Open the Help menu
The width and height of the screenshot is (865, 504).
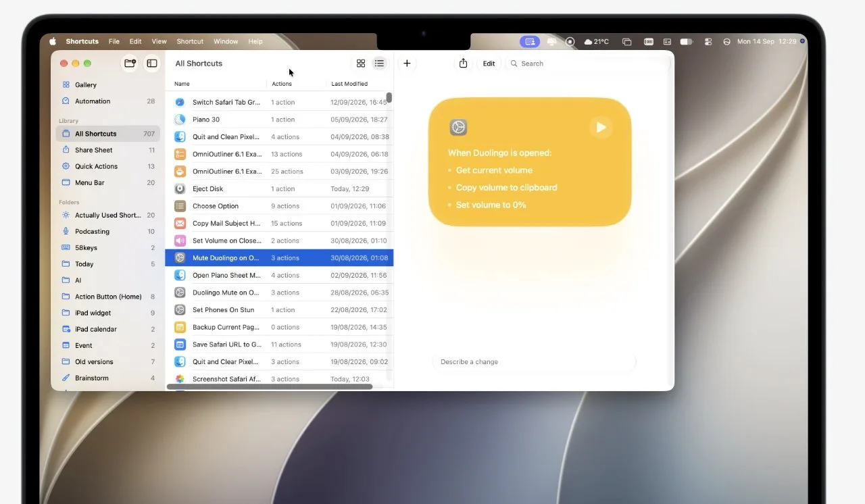(x=255, y=41)
